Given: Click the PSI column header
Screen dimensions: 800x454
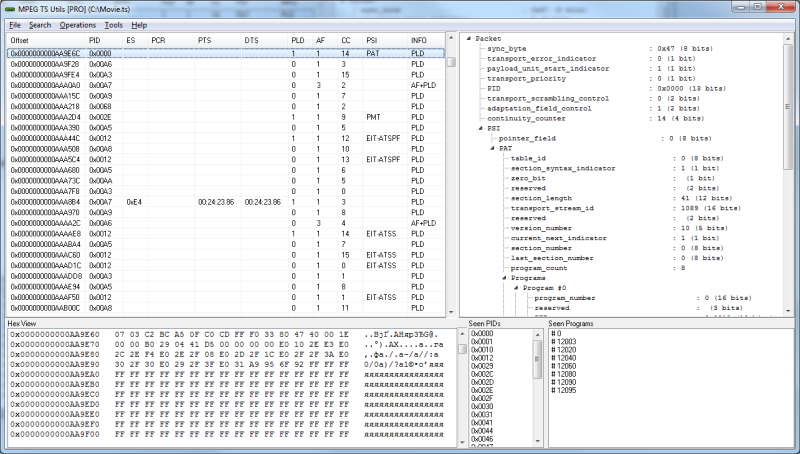Looking at the screenshot, I should point(385,40).
